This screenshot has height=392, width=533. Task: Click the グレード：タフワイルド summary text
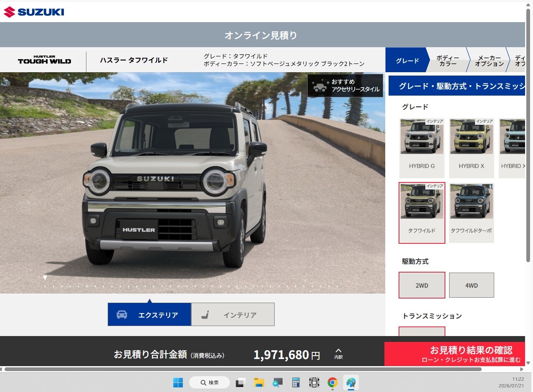click(x=236, y=56)
